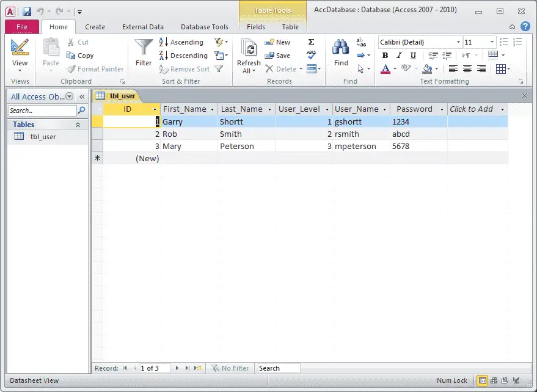Save the current record
Screen dimensions: 537x392
[278, 56]
